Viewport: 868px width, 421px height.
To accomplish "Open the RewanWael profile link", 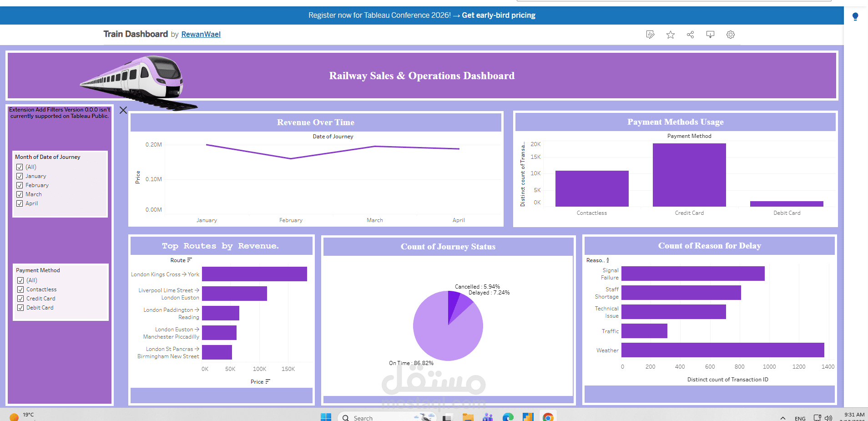I will coord(201,34).
